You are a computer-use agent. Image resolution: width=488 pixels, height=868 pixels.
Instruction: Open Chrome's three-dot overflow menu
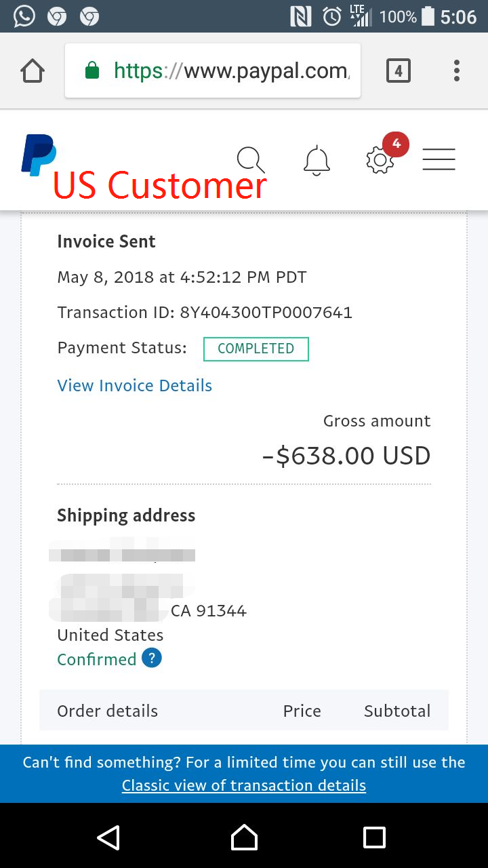pyautogui.click(x=457, y=71)
